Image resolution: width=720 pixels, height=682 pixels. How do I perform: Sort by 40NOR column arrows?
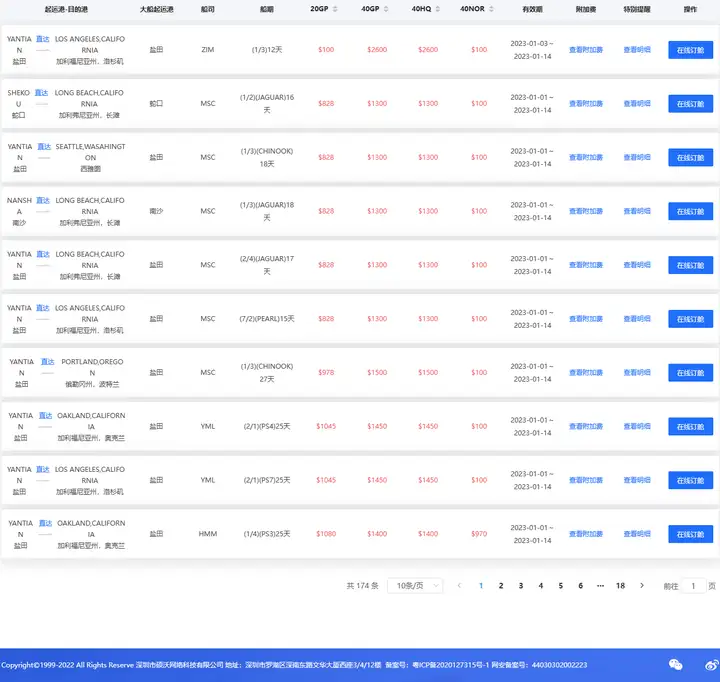click(491, 9)
